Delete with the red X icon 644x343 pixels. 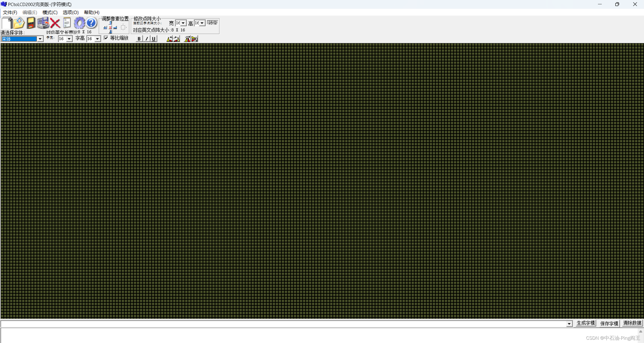[55, 23]
